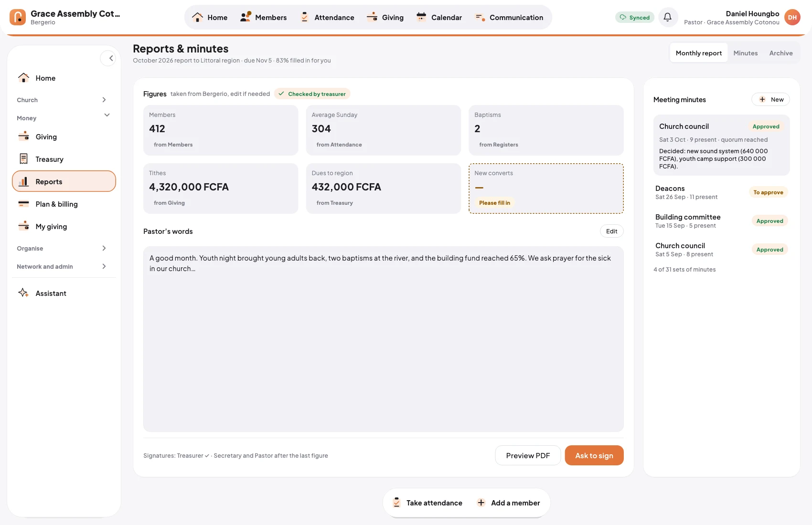Click Take attendance in the bottom bar
The width and height of the screenshot is (812, 525).
tap(427, 503)
